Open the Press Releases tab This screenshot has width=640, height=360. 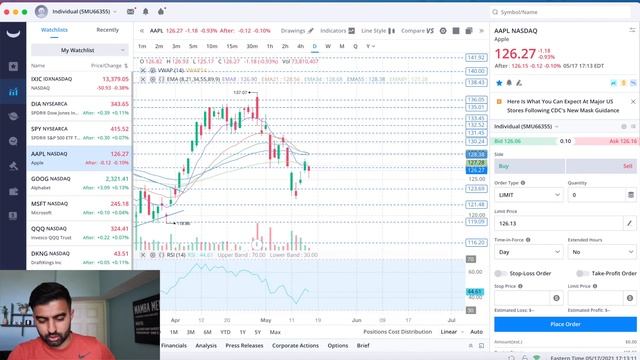coord(244,346)
